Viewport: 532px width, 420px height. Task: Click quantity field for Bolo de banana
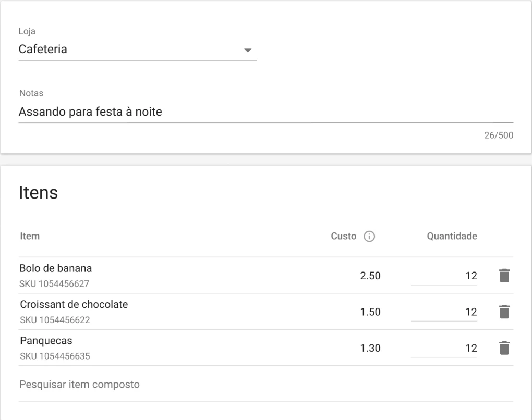click(444, 276)
